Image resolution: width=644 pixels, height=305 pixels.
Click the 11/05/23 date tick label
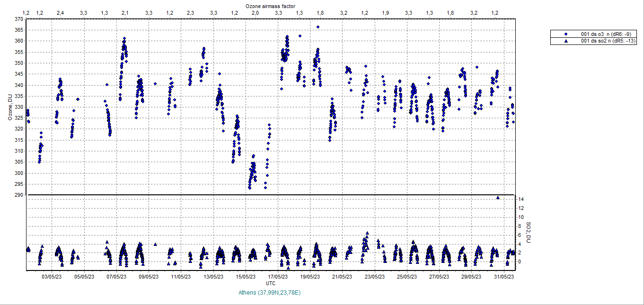(x=181, y=277)
